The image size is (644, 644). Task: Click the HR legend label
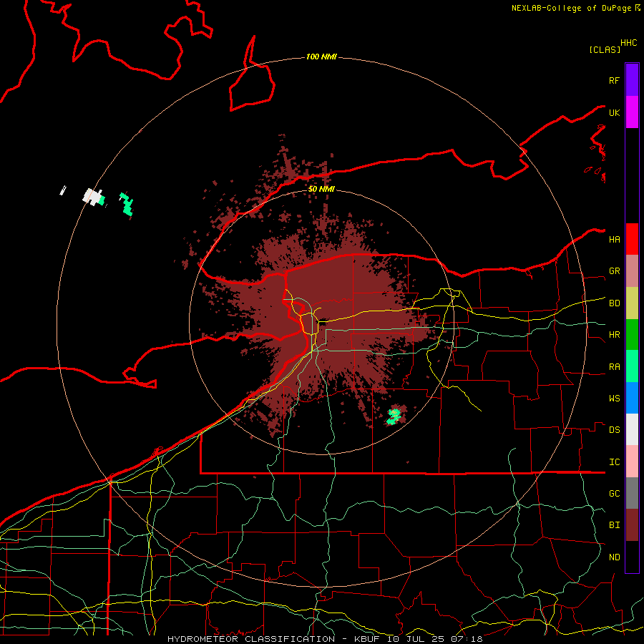pos(614,335)
